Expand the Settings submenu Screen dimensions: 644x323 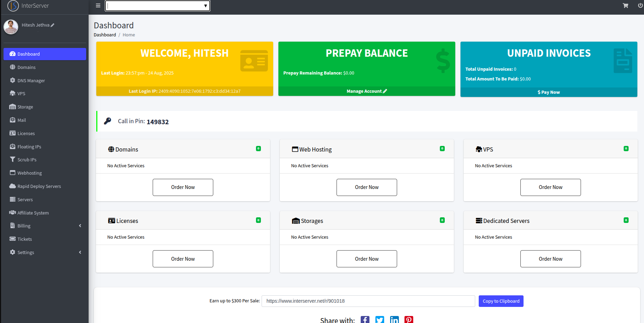[x=26, y=252]
